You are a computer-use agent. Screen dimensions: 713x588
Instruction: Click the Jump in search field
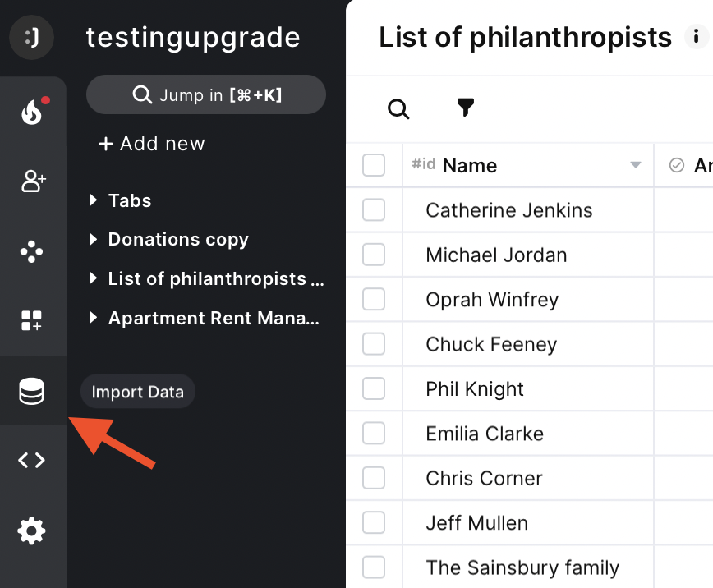tap(205, 94)
